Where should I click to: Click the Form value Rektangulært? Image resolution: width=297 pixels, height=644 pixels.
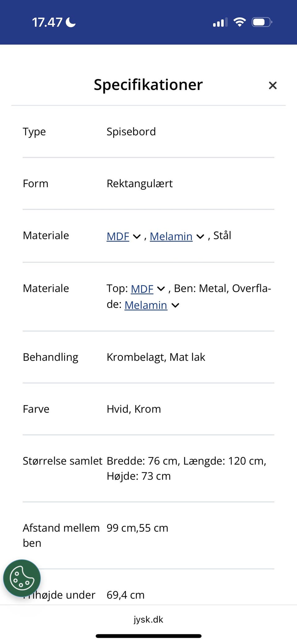[x=140, y=183]
